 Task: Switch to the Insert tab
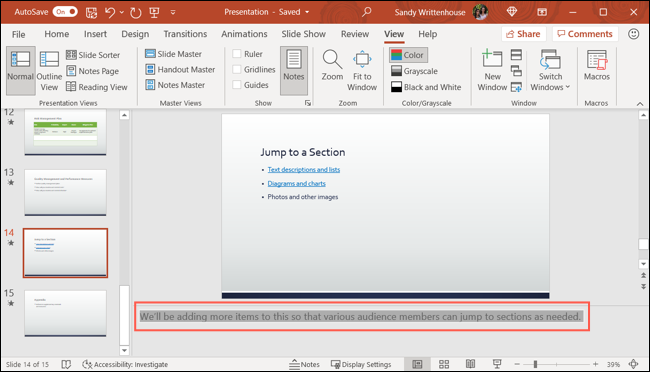[95, 34]
